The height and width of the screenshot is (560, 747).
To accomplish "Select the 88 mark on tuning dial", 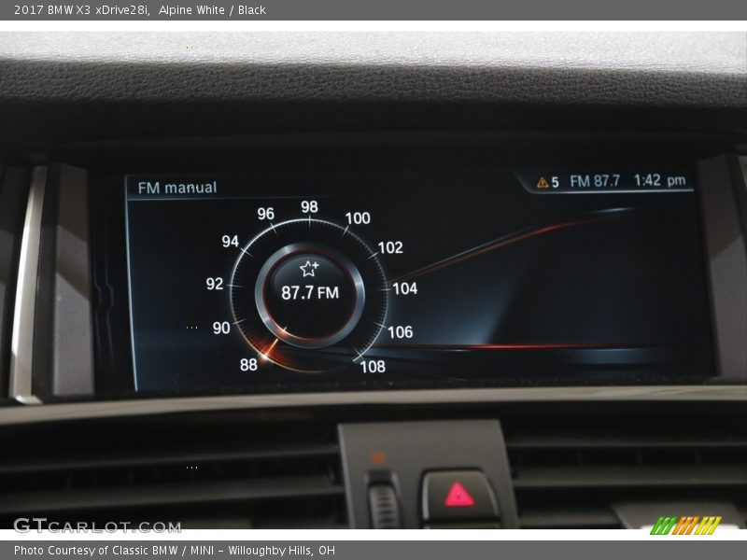I will point(248,365).
